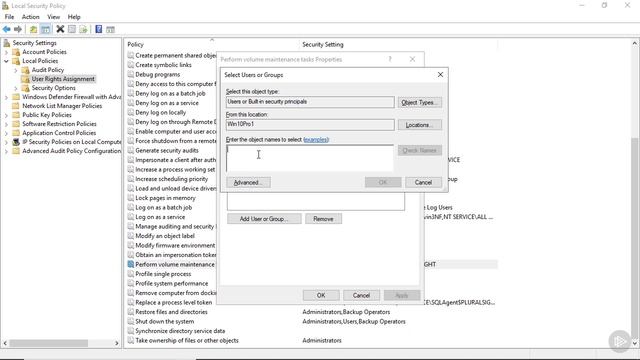Click the horizontal scrollbar in tree pane

click(x=49, y=343)
